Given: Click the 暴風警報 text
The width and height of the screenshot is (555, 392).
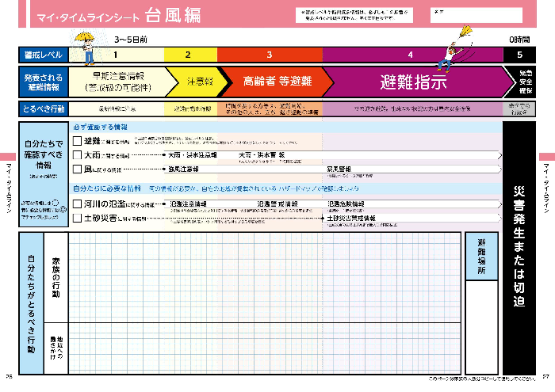Looking at the screenshot, I should (x=340, y=169).
